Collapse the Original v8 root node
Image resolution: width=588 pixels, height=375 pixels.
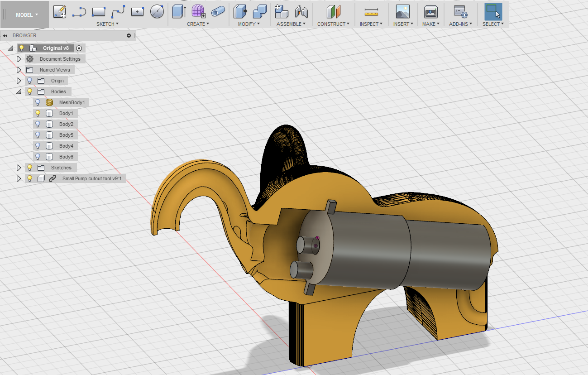pyautogui.click(x=11, y=48)
